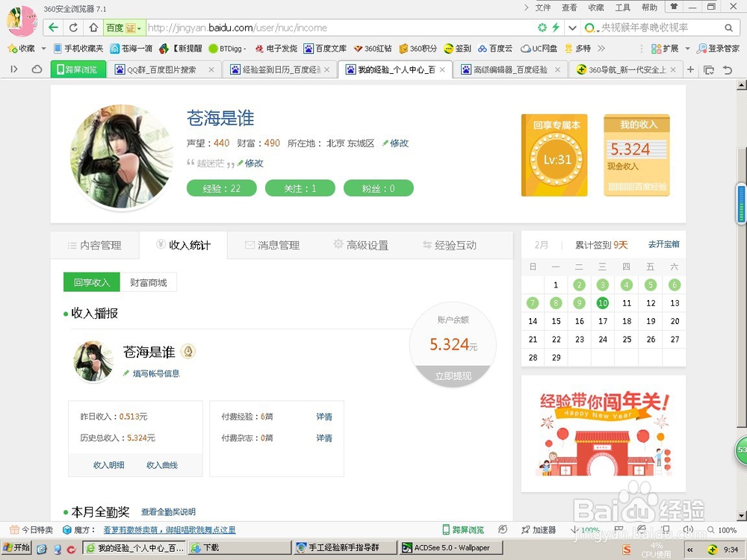Click the medal badge next to 苍海是谁
This screenshot has height=560, width=747.
click(188, 352)
